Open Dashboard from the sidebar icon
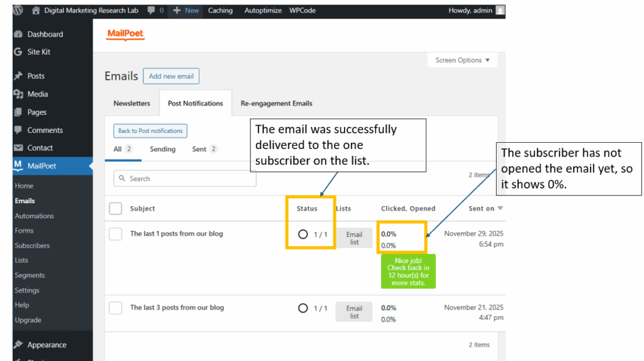The height and width of the screenshot is (361, 644). 18,34
